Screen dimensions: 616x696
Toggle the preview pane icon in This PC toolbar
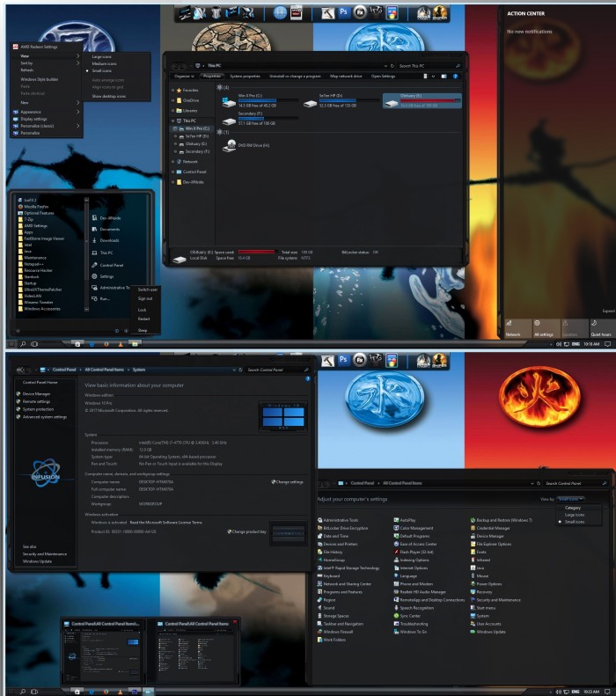(444, 77)
